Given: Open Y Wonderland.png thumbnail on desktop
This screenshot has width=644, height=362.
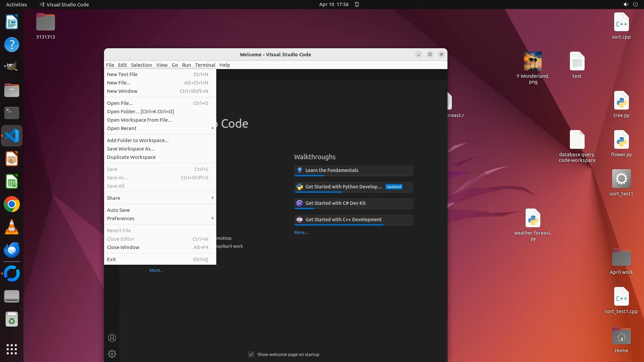Looking at the screenshot, I should click(x=533, y=61).
